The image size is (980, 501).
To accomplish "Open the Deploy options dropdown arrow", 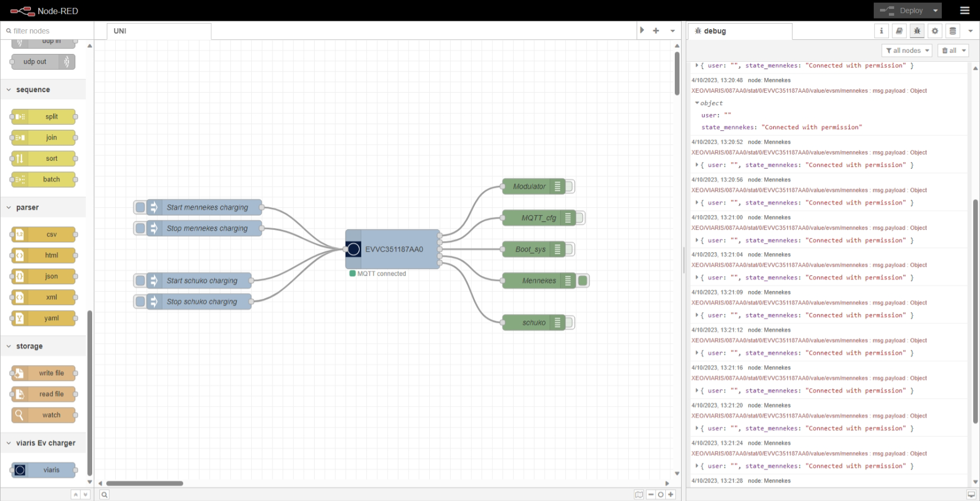I will [936, 11].
